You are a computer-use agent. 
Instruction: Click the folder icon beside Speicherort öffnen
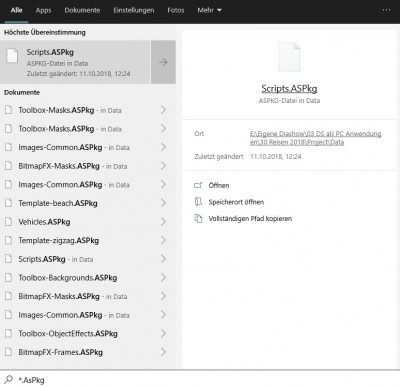(x=198, y=202)
